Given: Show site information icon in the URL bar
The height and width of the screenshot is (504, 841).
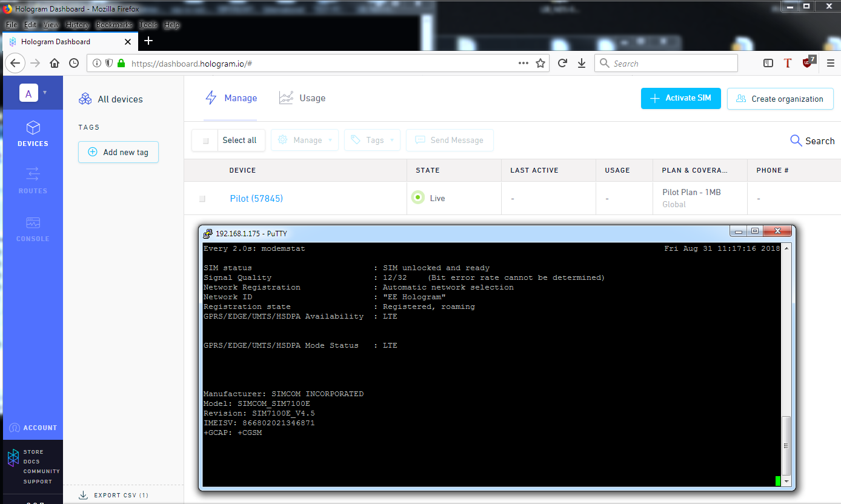Looking at the screenshot, I should 98,63.
